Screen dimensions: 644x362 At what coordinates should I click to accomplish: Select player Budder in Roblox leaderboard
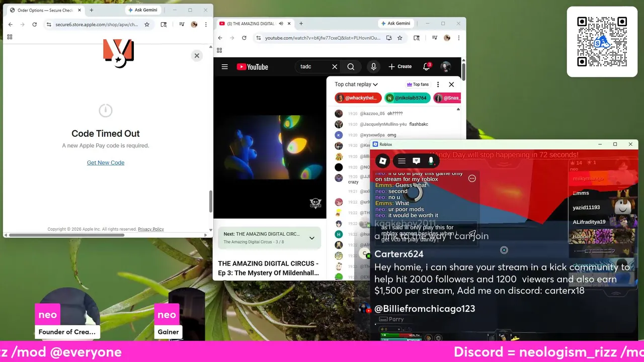(x=603, y=236)
